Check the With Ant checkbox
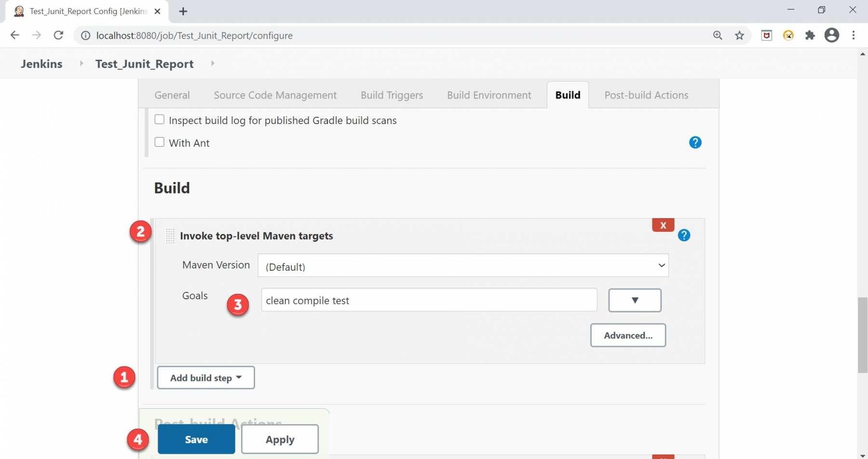The image size is (868, 459). (159, 142)
